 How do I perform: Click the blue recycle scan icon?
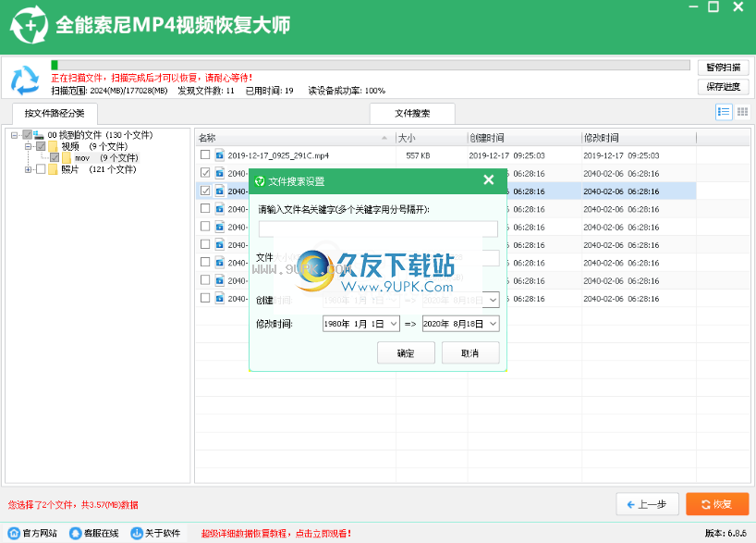[25, 80]
